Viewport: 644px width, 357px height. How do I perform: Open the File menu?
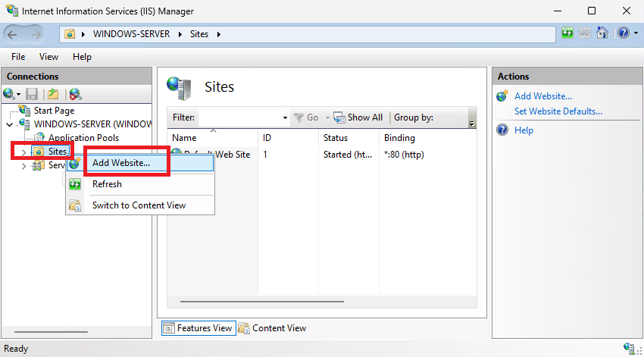[x=18, y=57]
